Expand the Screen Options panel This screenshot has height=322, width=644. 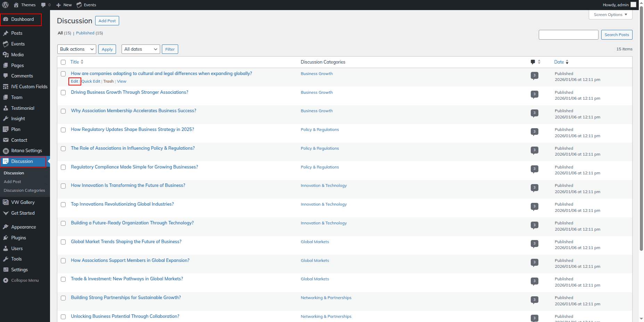pyautogui.click(x=610, y=15)
